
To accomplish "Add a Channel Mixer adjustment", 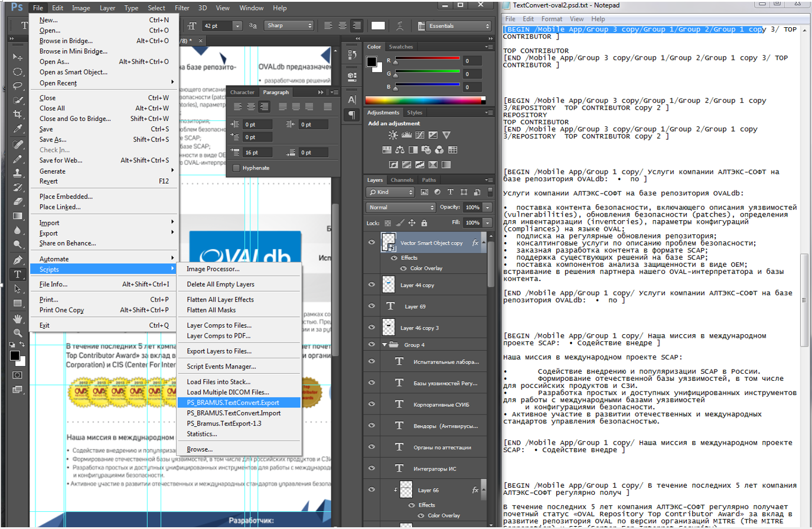I will coord(439,150).
